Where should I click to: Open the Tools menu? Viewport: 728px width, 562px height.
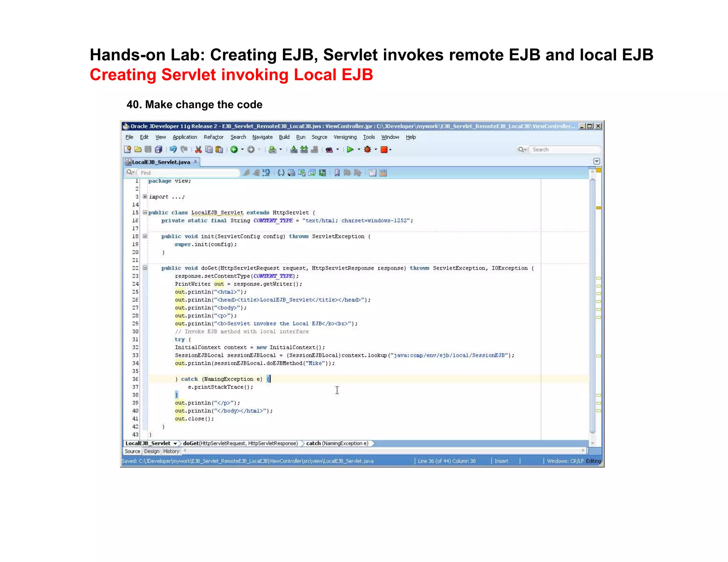[x=369, y=137]
